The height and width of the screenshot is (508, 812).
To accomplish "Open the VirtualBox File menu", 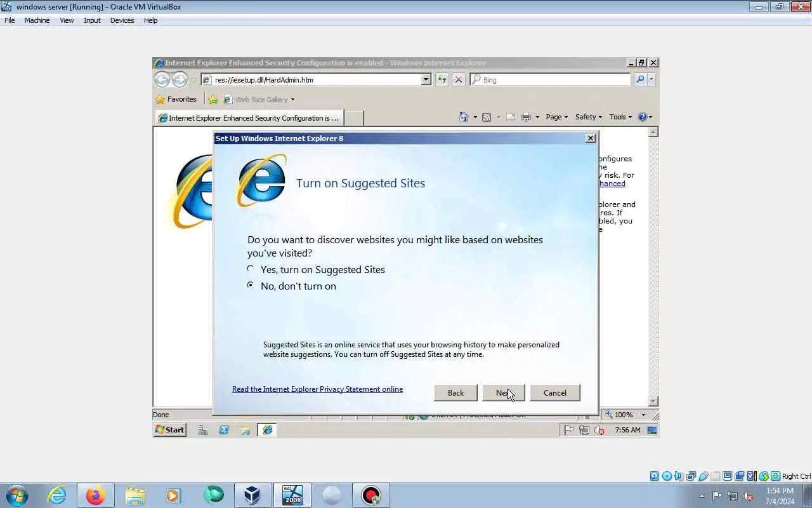I will [10, 20].
